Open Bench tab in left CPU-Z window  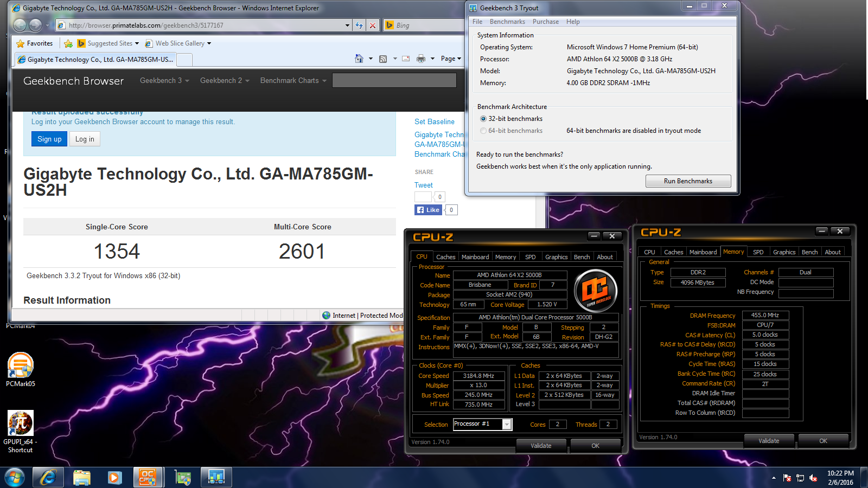[582, 257]
